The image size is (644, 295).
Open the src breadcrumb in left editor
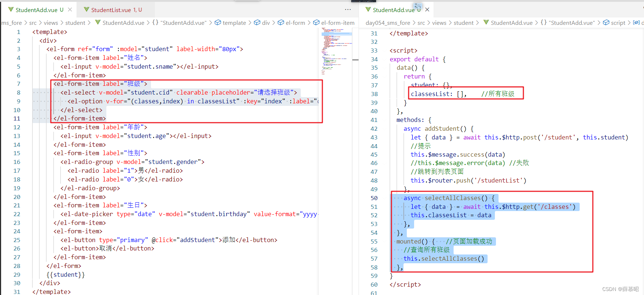tap(33, 23)
